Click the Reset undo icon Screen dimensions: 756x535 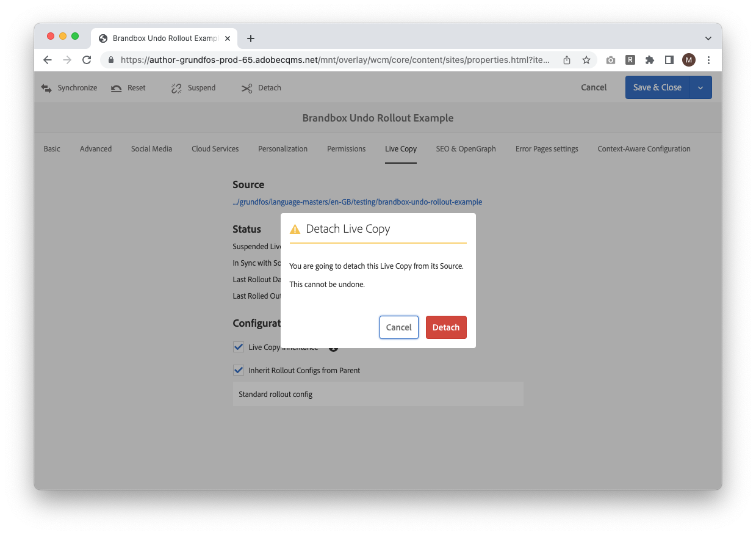coord(117,88)
